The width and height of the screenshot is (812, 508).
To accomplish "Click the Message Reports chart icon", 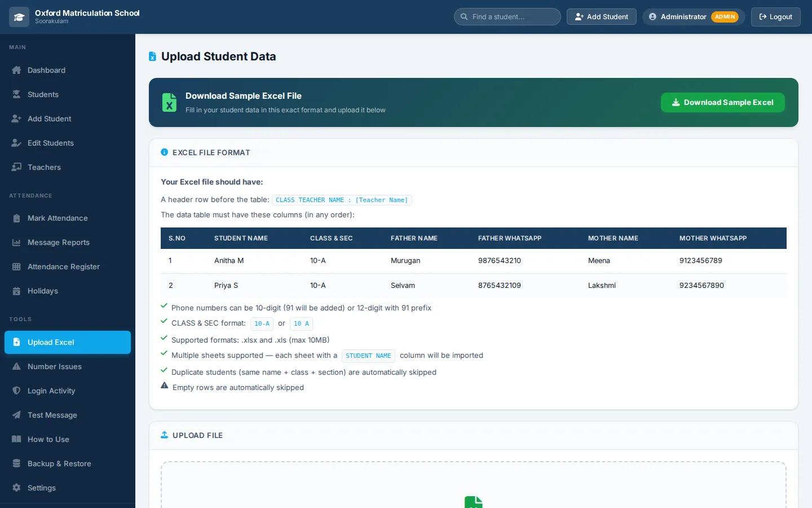I will pos(16,242).
